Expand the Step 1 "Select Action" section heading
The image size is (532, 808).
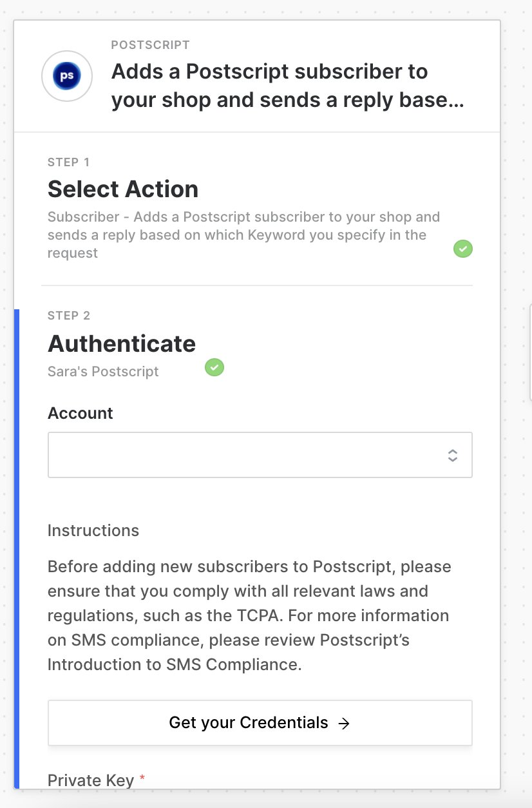tap(123, 189)
